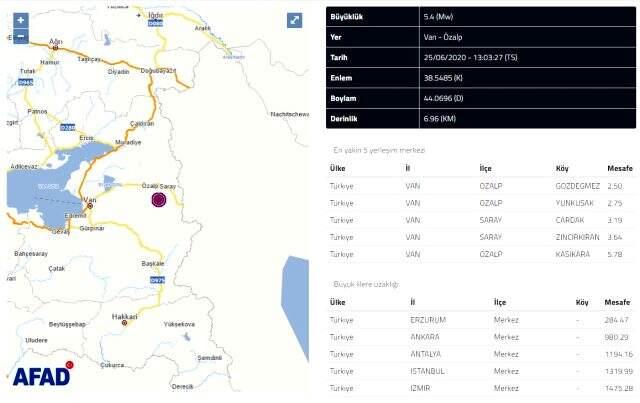The image size is (640, 403).
Task: Click the Köy header in nearest settlements table
Action: [x=564, y=168]
